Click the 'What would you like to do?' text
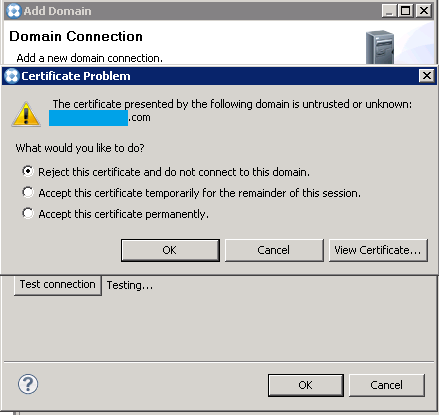This screenshot has width=439, height=415. coord(80,148)
